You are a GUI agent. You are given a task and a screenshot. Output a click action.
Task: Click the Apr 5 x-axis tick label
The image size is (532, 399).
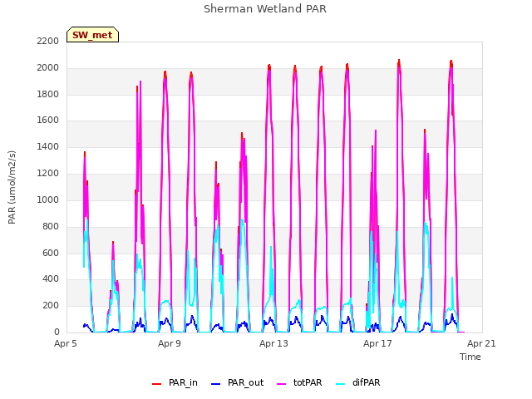tap(66, 343)
